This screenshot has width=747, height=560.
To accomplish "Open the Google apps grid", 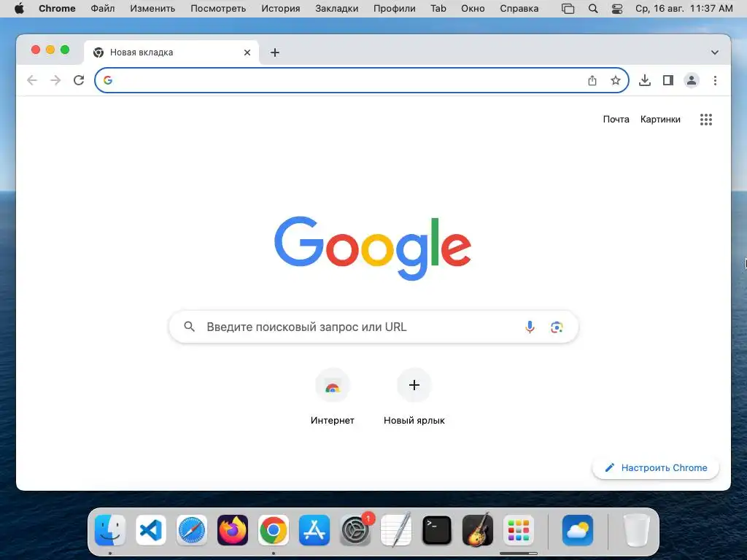I will pyautogui.click(x=706, y=120).
